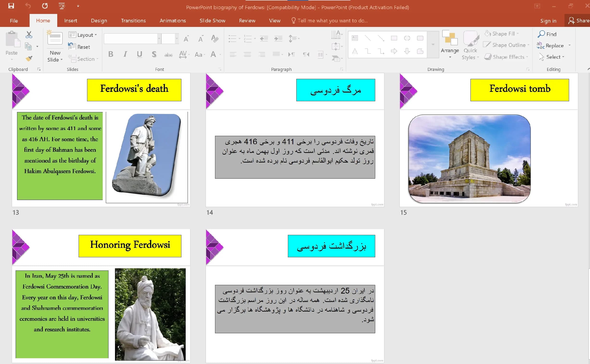Open the File menu
590x364 pixels.
click(14, 20)
